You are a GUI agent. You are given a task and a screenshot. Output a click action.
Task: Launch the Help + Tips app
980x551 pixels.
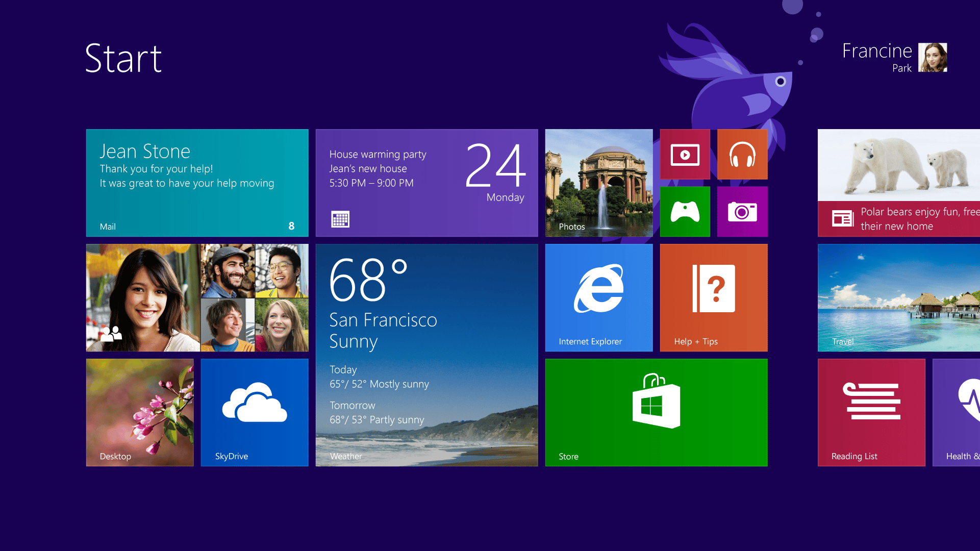[713, 297]
